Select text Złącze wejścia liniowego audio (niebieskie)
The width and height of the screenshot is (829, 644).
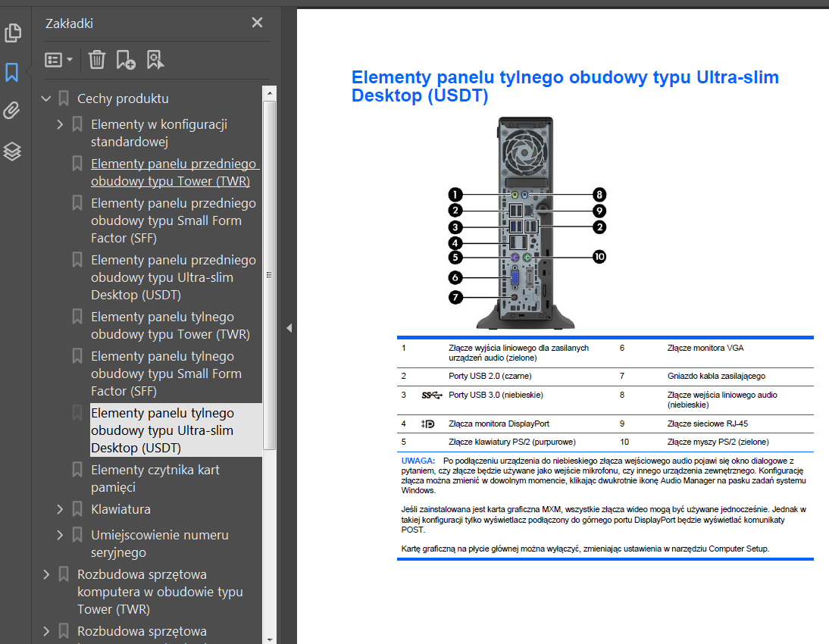tap(722, 400)
